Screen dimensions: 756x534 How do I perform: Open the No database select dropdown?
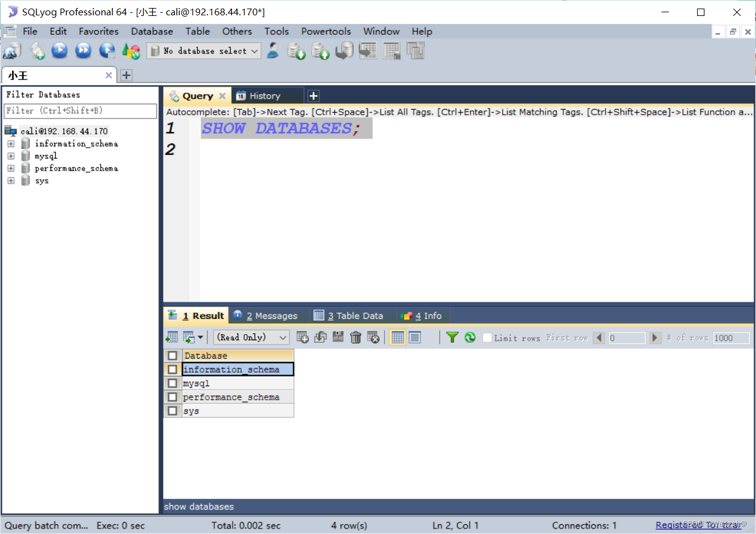[x=204, y=51]
